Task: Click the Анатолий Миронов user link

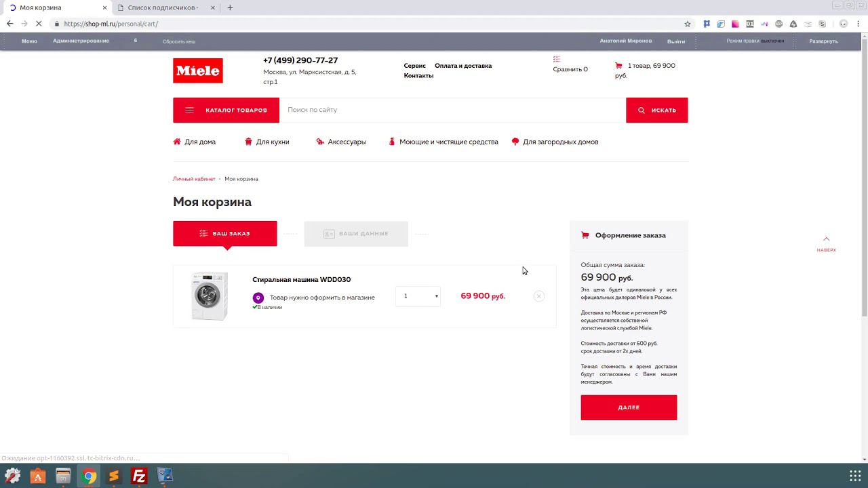Action: point(625,41)
